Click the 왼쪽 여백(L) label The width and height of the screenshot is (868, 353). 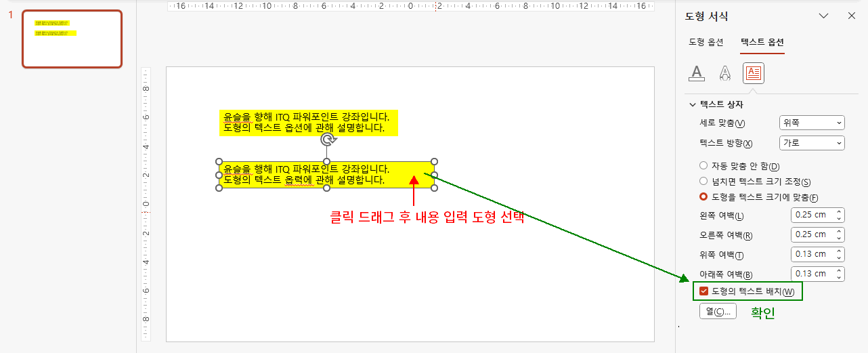722,216
